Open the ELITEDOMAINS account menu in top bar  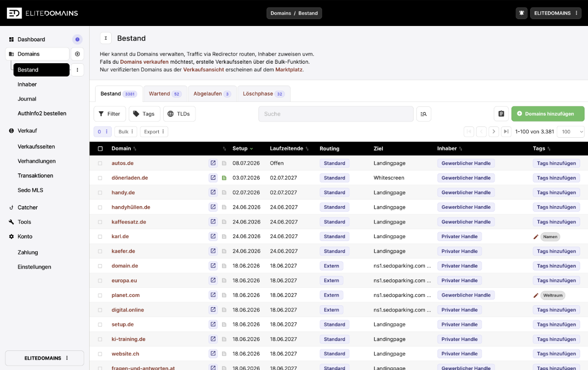tap(556, 13)
